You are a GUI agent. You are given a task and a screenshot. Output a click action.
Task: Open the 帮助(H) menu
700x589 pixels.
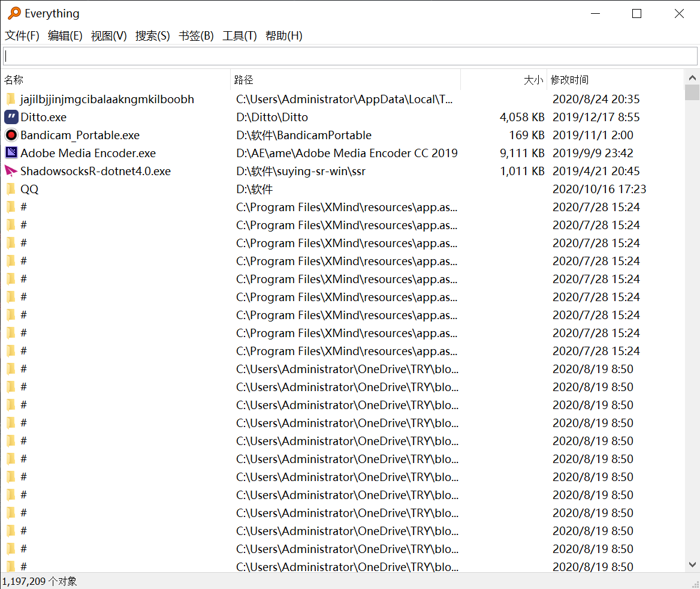(x=284, y=36)
